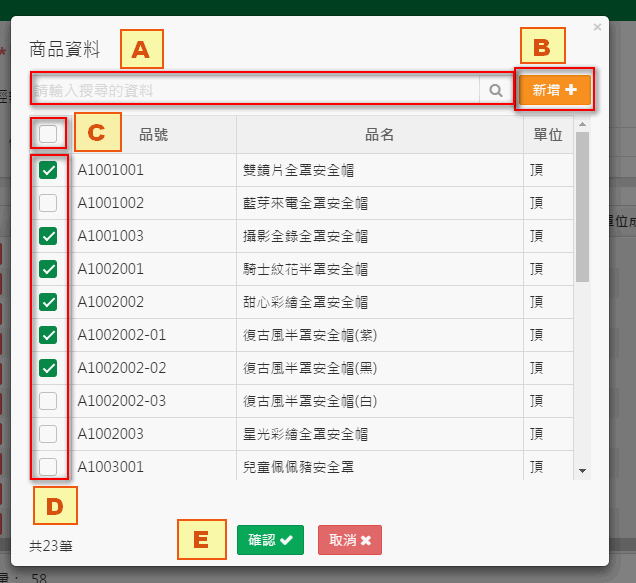Image resolution: width=636 pixels, height=583 pixels.
Task: Check the A1002002-03 row checkbox
Action: [x=48, y=401]
